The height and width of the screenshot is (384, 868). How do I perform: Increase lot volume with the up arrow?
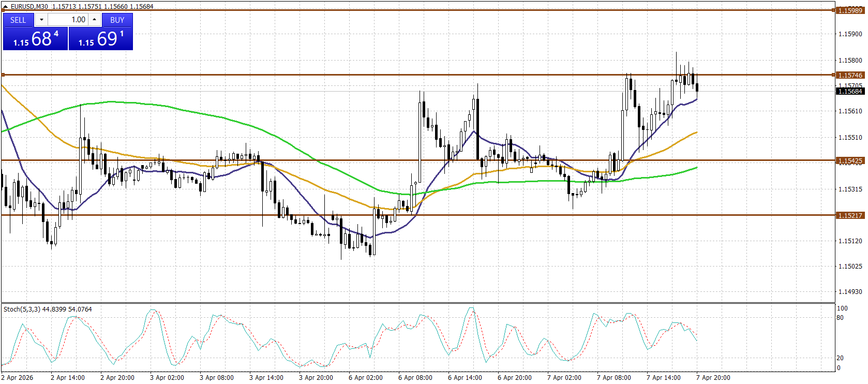[95, 20]
